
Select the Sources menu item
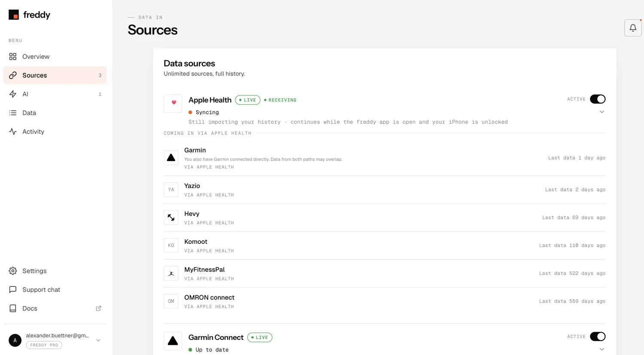[55, 76]
